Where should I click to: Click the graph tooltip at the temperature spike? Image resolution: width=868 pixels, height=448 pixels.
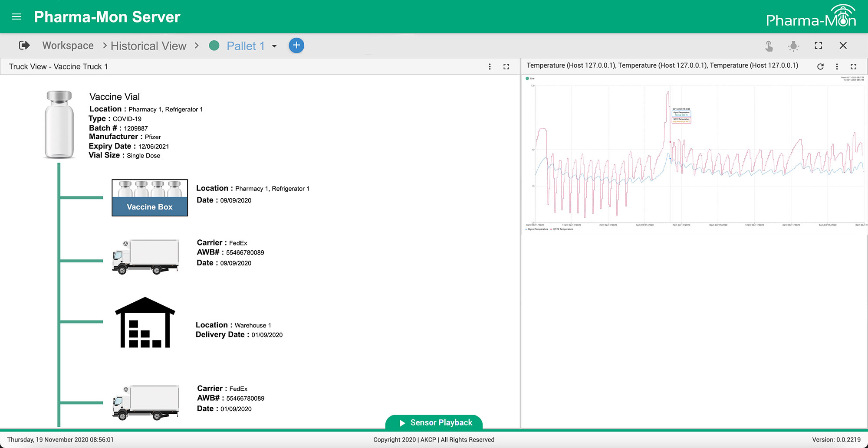click(681, 115)
